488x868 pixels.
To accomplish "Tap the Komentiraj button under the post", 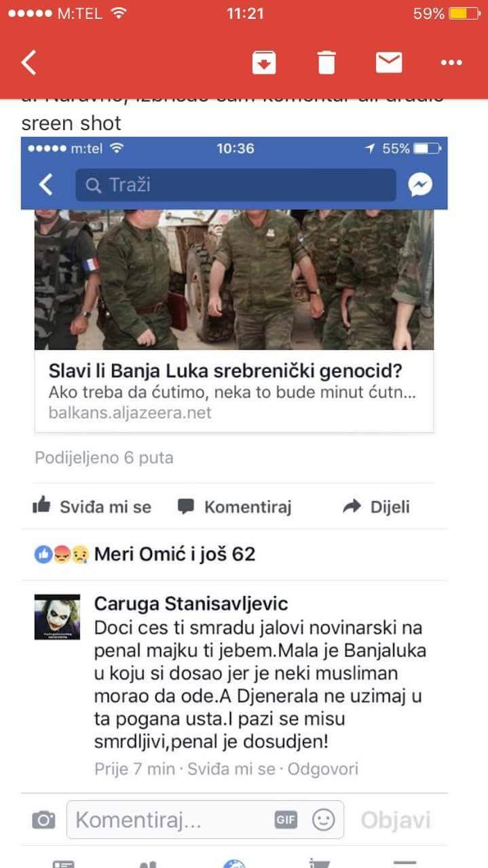I will click(234, 507).
